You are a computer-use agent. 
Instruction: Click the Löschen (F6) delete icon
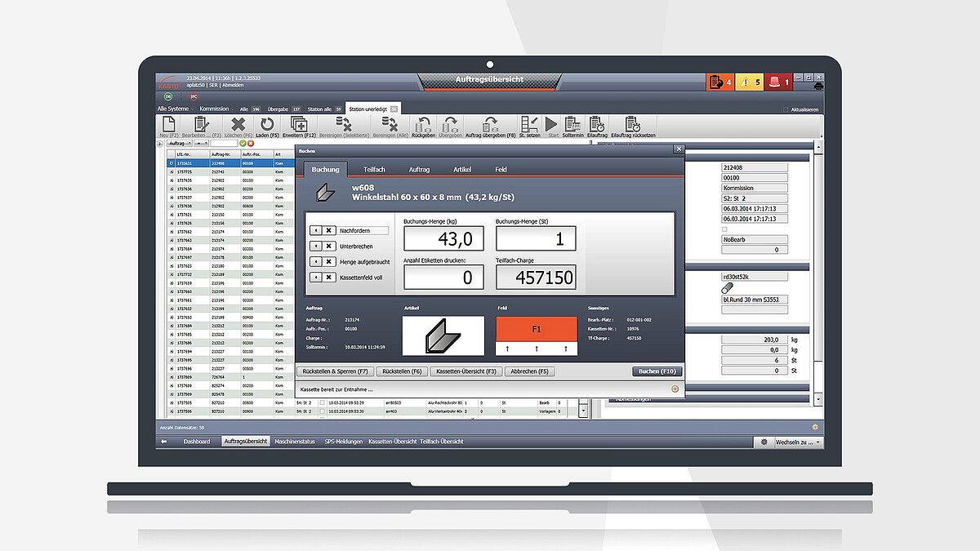pyautogui.click(x=238, y=125)
